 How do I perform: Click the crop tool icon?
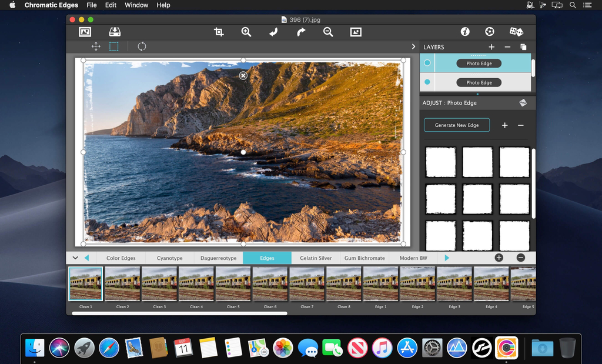click(x=219, y=32)
